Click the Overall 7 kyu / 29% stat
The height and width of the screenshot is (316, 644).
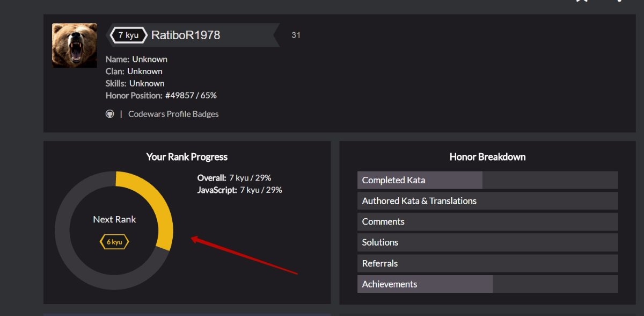(238, 178)
